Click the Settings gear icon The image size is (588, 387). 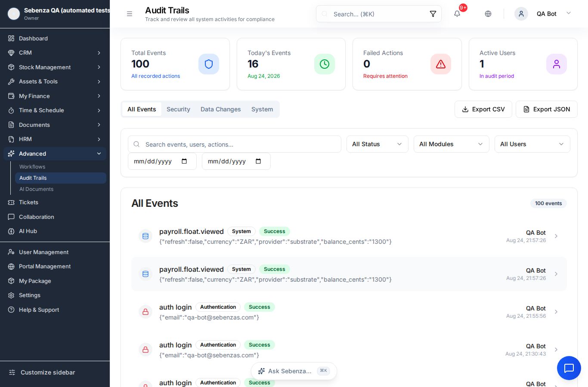click(x=11, y=295)
